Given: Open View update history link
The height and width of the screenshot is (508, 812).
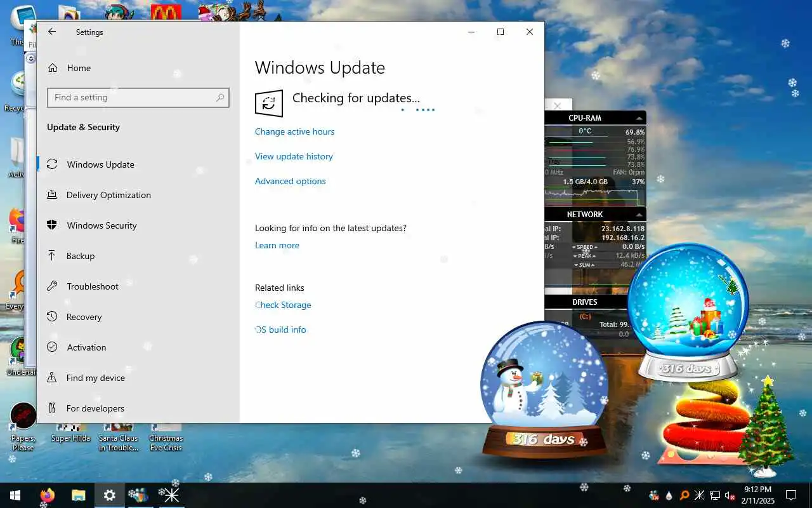Looking at the screenshot, I should point(294,156).
